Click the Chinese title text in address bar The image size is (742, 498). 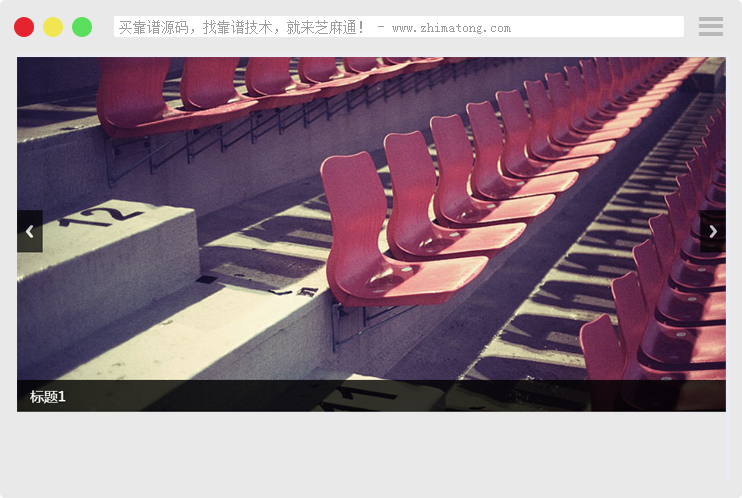tap(241, 27)
